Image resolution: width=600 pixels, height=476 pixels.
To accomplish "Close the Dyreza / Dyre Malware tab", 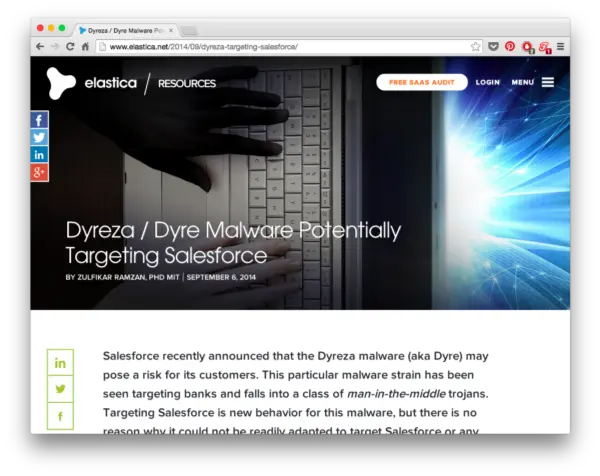I will click(x=171, y=31).
